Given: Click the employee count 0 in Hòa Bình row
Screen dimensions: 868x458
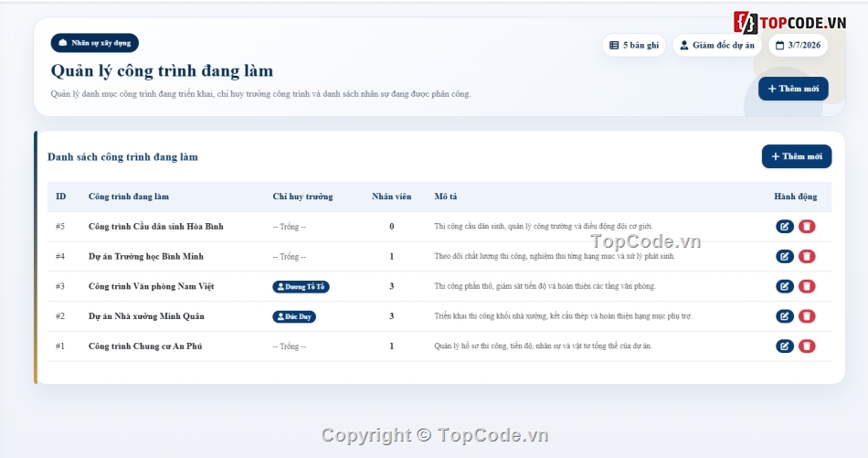Looking at the screenshot, I should [391, 227].
